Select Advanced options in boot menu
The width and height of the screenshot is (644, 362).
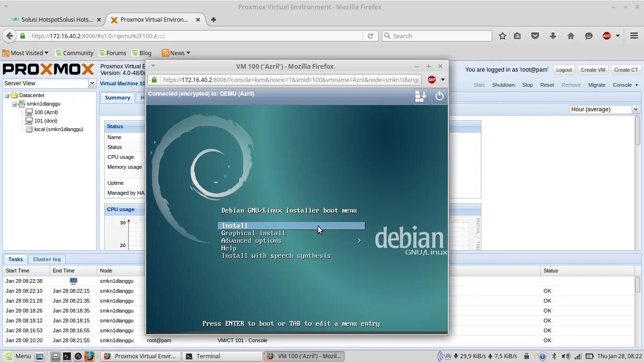click(291, 241)
